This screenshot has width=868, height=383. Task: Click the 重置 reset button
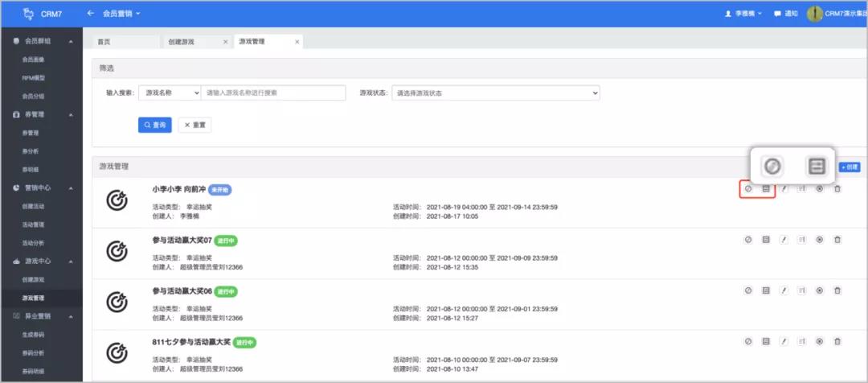coord(194,126)
